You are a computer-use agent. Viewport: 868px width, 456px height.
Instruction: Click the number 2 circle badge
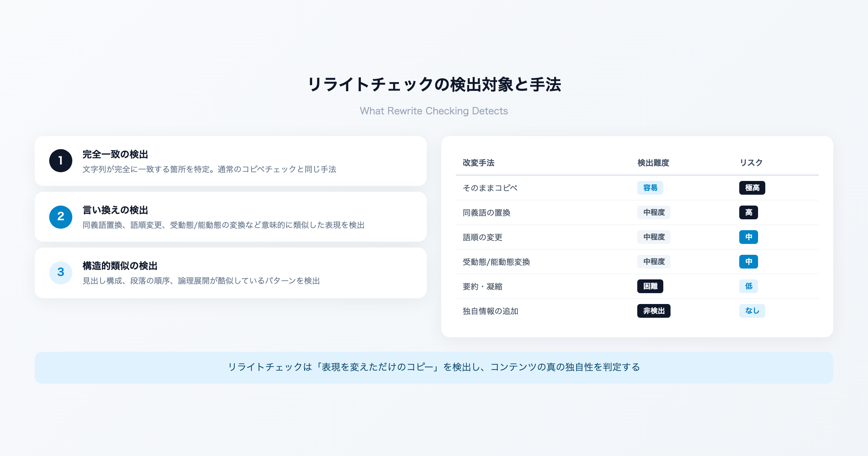click(x=61, y=217)
